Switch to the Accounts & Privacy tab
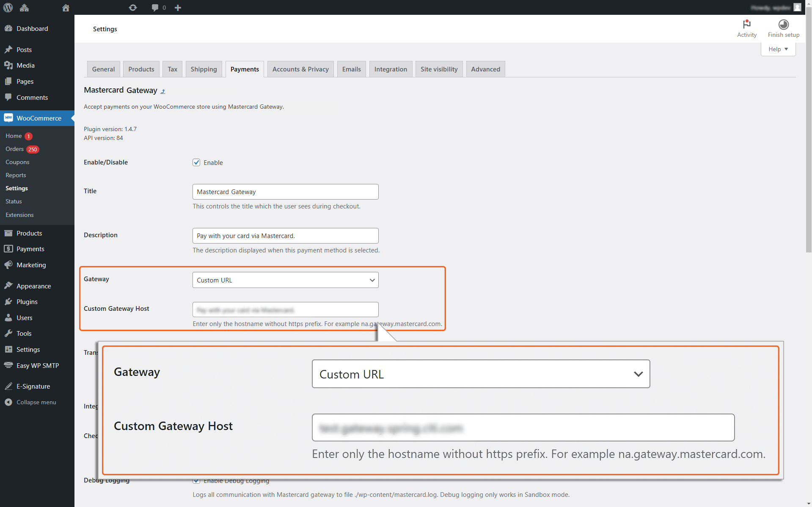This screenshot has height=507, width=812. click(300, 69)
